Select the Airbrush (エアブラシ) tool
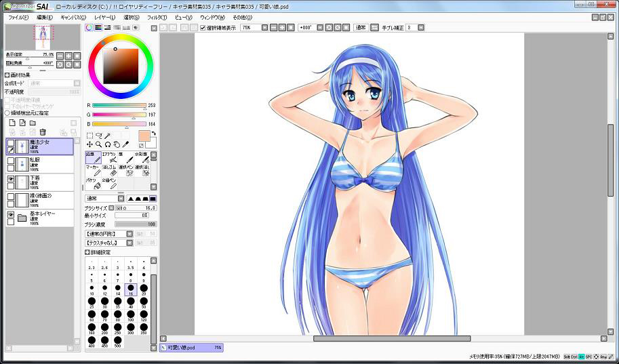619x364 pixels. point(109,157)
